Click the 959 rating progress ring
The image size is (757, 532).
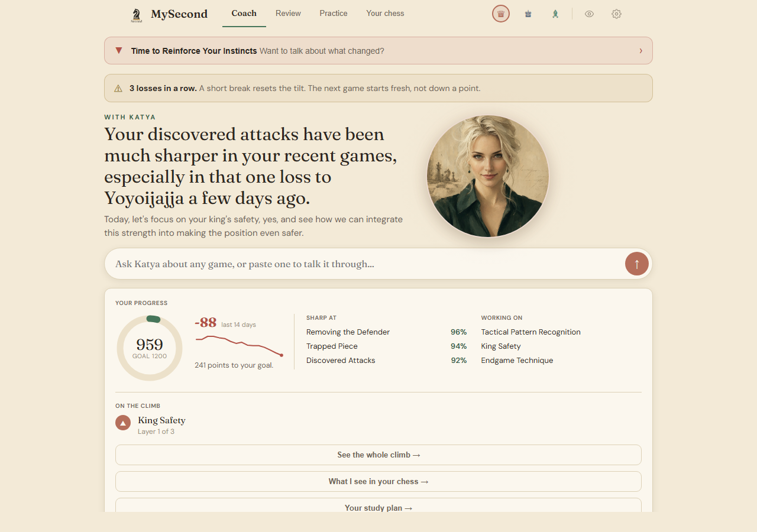150,348
